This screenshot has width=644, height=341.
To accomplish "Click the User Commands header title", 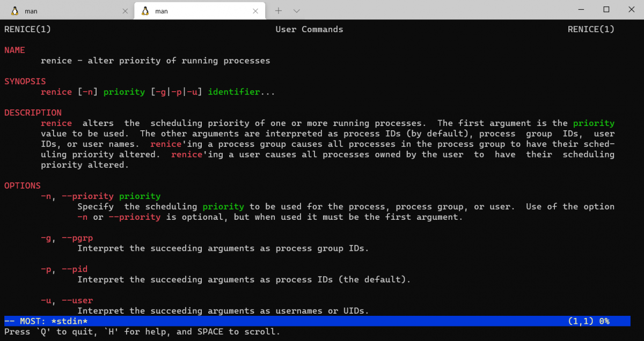I will [x=309, y=29].
